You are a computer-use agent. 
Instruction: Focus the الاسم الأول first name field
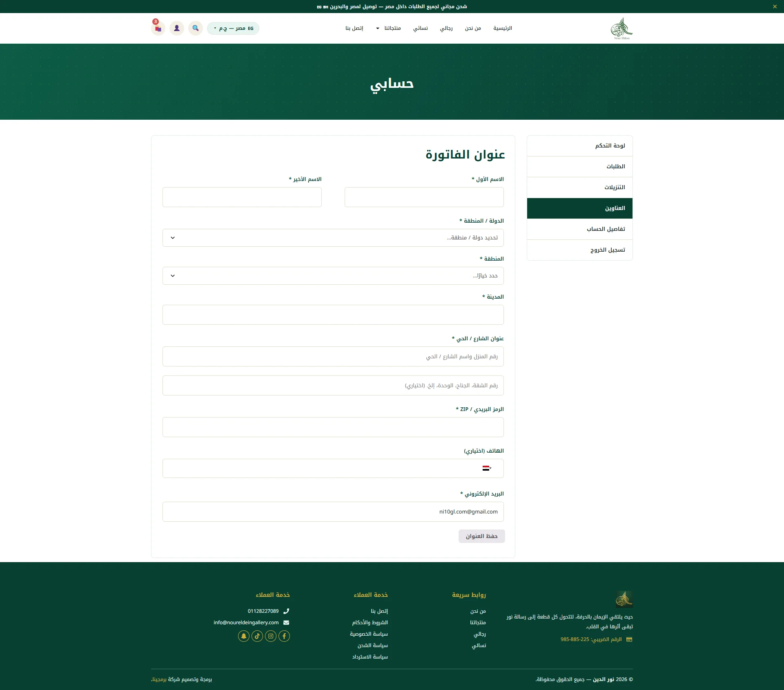424,197
